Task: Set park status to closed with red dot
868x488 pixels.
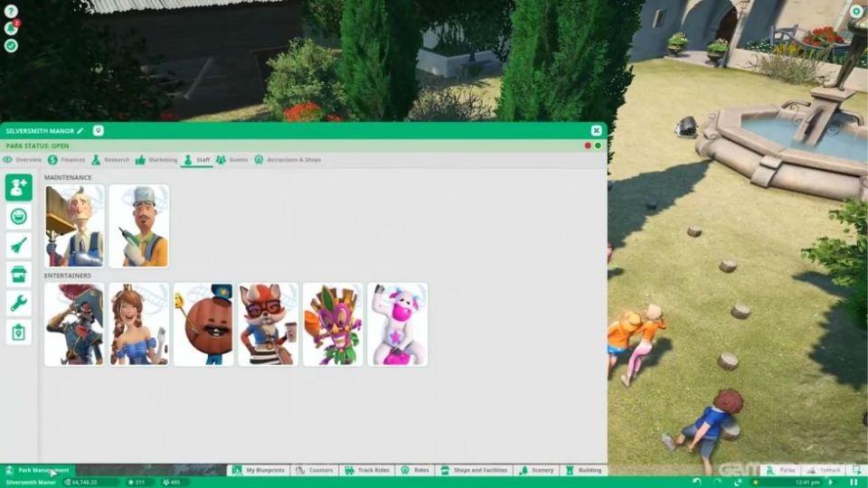Action: pyautogui.click(x=588, y=145)
